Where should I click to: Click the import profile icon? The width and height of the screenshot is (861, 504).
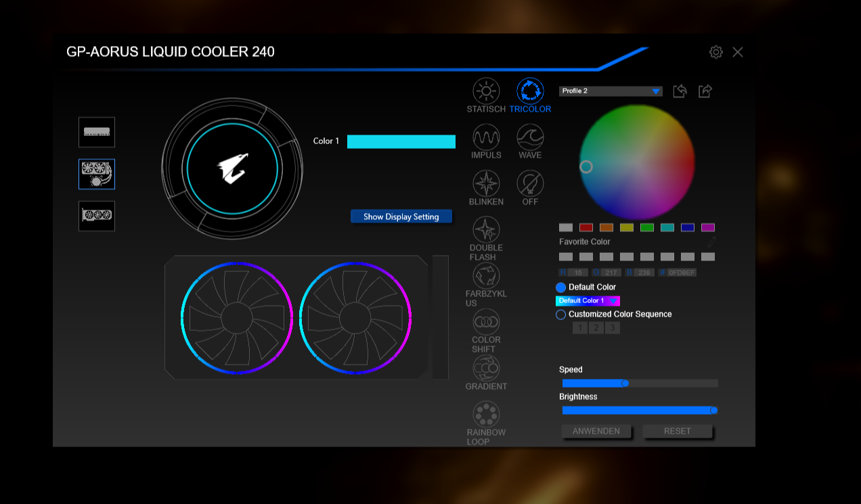click(680, 91)
